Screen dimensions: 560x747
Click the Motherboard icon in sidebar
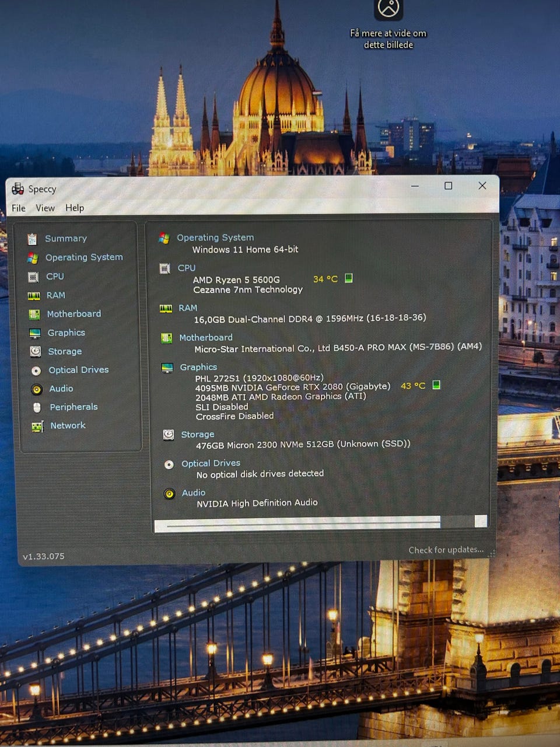[34, 315]
